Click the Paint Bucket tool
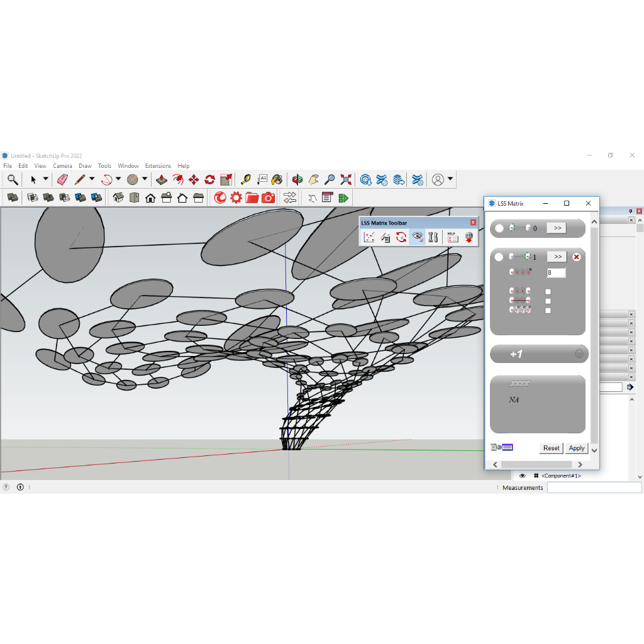This screenshot has height=644, width=644. coord(276,180)
